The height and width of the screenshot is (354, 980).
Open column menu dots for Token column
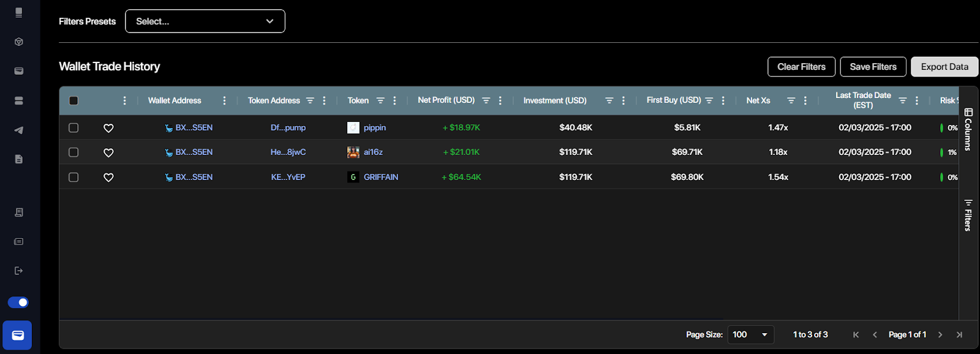pos(394,100)
